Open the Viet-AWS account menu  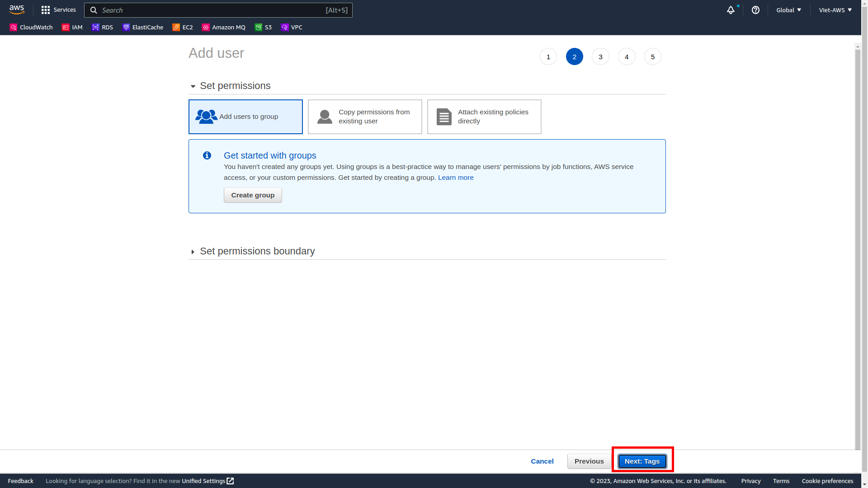click(835, 10)
